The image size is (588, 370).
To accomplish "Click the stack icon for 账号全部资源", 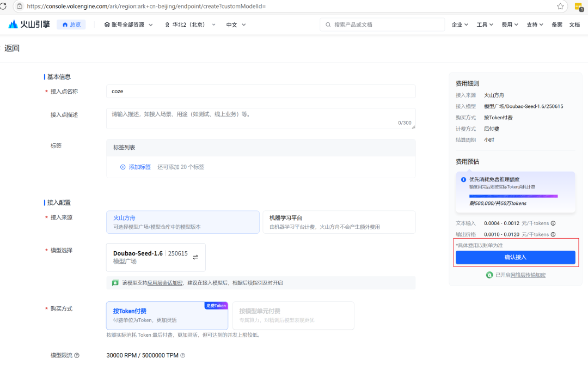I will (107, 25).
